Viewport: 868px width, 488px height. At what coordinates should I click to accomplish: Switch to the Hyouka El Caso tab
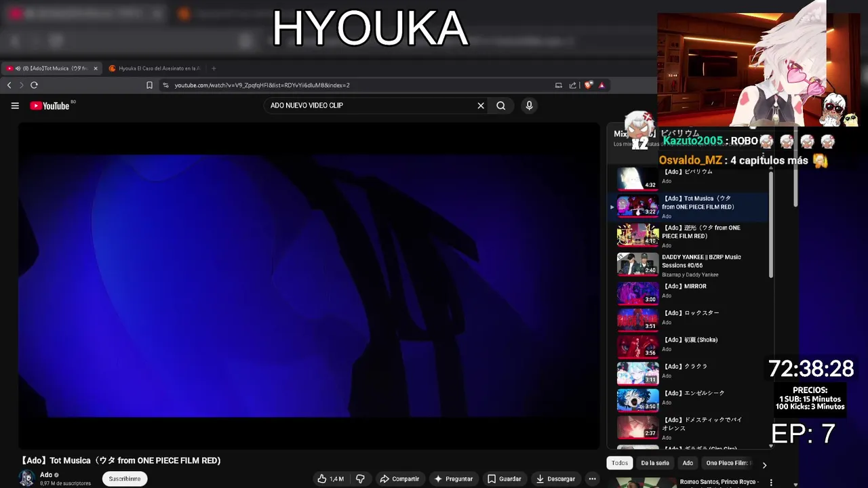coord(155,68)
